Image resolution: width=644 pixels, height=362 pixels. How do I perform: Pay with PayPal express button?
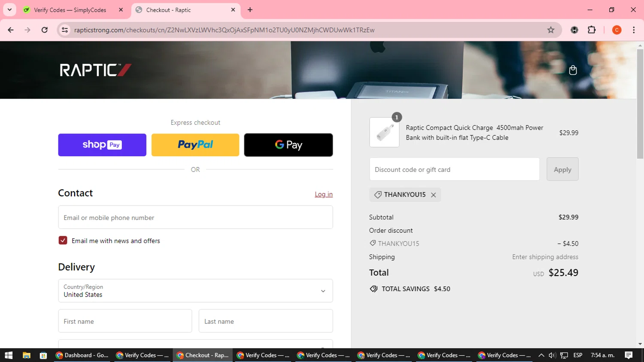click(x=195, y=145)
